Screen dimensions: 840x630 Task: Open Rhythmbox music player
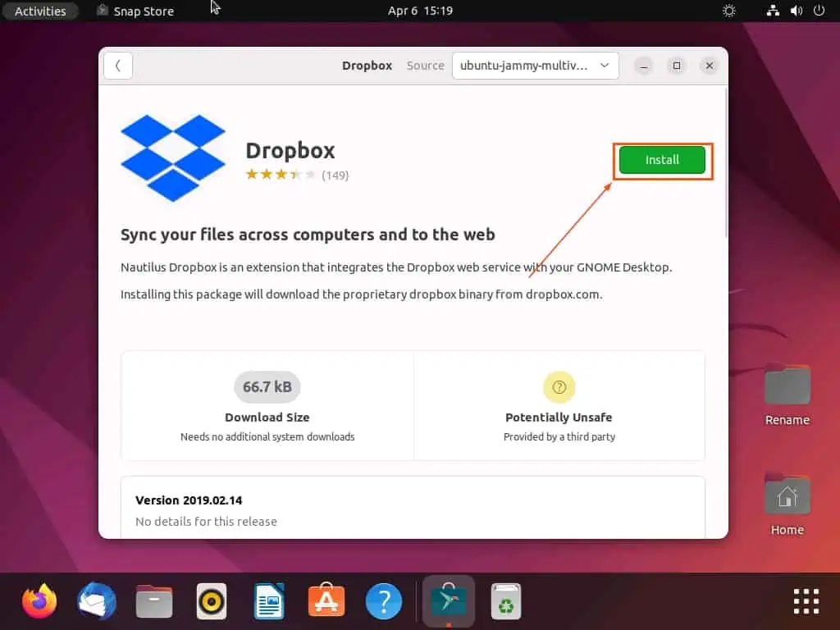tap(211, 601)
